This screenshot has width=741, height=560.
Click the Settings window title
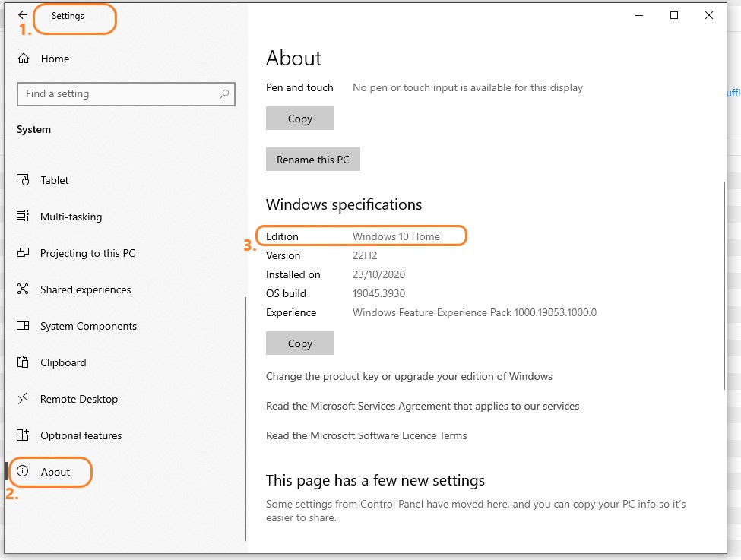click(68, 16)
